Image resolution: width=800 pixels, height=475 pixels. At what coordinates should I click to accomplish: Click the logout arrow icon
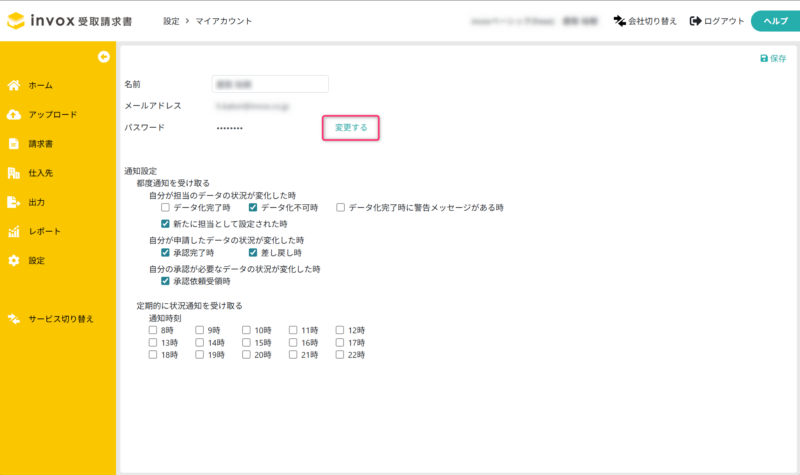point(695,21)
